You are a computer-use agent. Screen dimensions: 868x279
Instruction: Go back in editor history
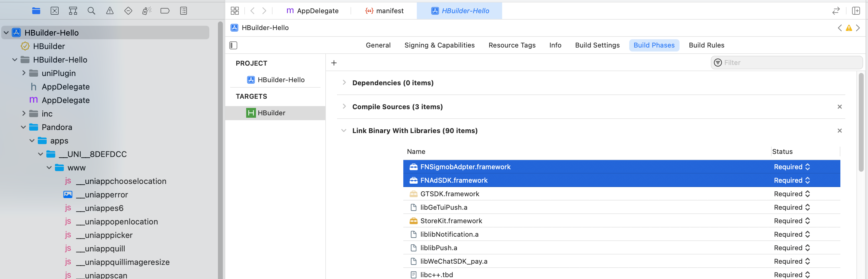252,11
